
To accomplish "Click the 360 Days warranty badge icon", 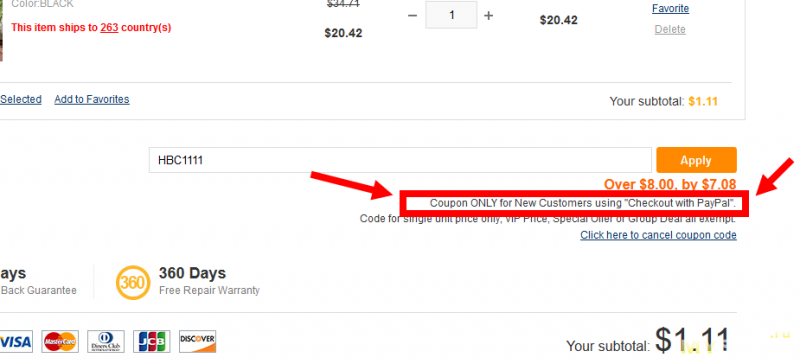I will click(133, 282).
